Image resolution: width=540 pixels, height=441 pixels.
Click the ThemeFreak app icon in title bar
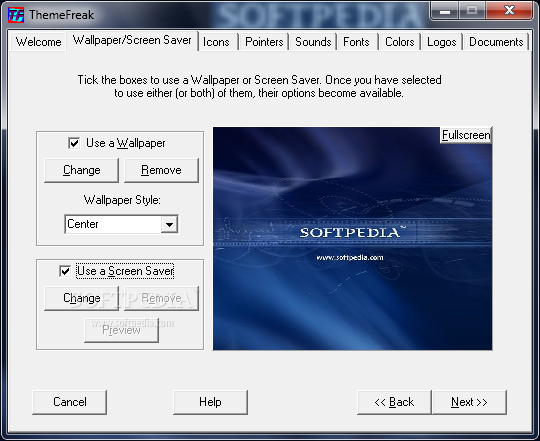point(16,15)
